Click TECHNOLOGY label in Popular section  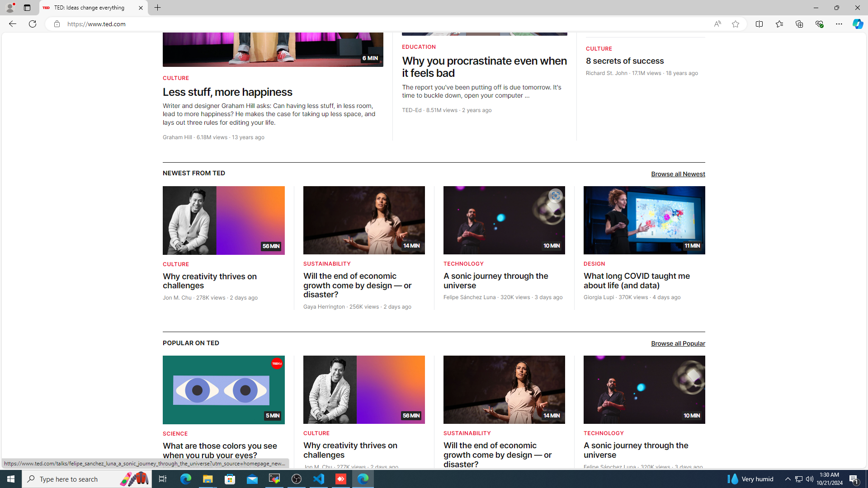click(x=604, y=433)
